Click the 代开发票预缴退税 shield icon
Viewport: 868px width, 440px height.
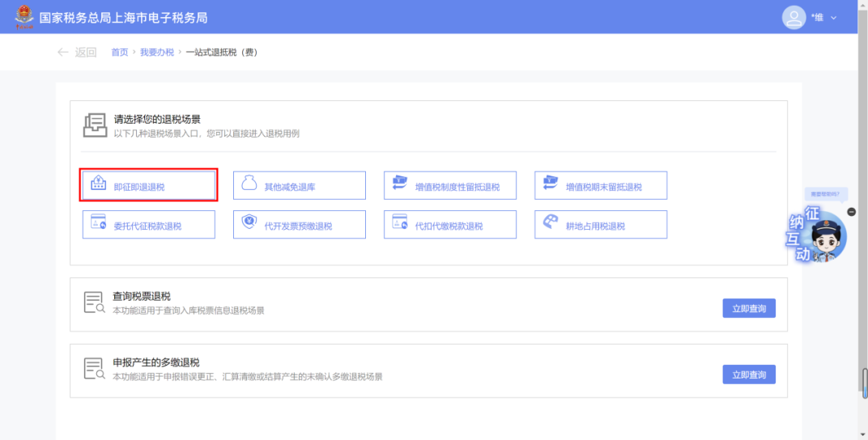coord(249,224)
